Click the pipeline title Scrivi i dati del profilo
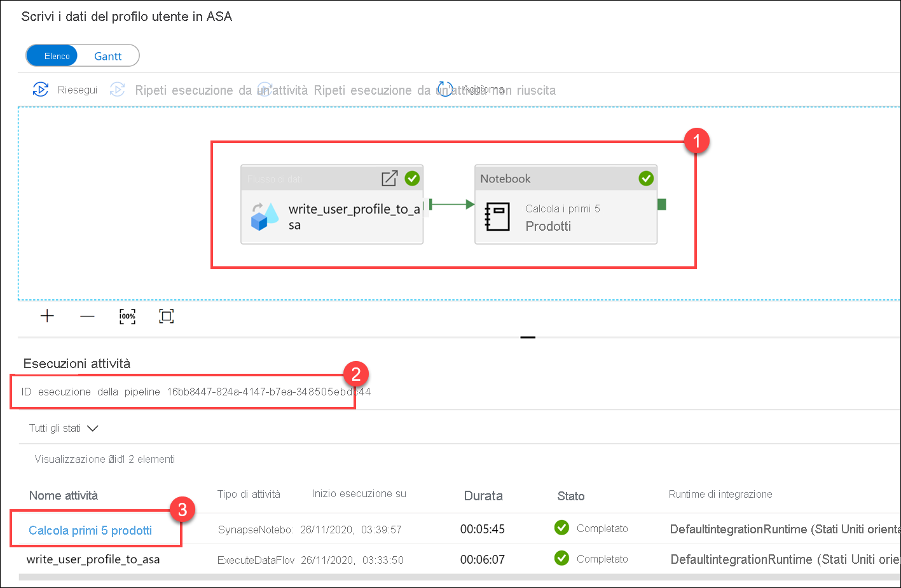This screenshot has height=588, width=901. [127, 17]
